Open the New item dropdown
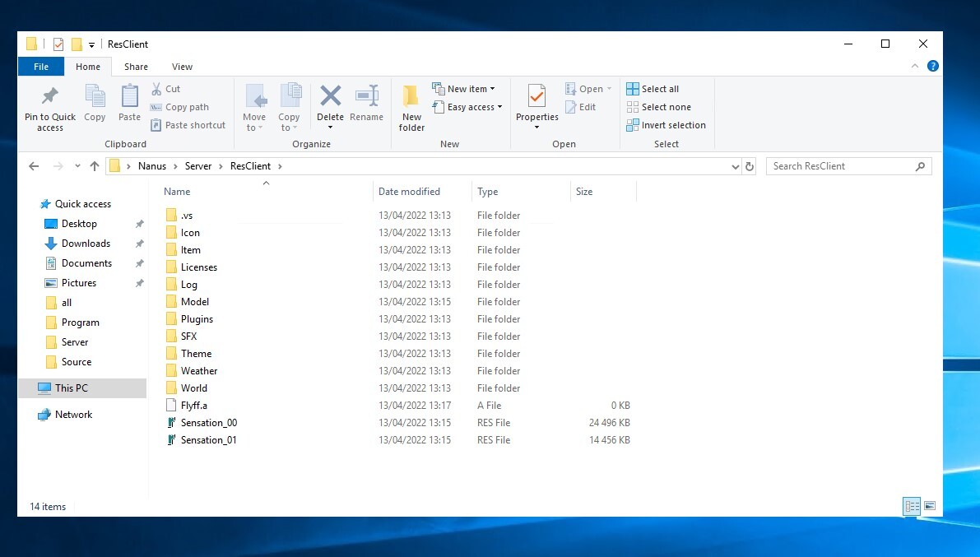Image resolution: width=980 pixels, height=557 pixels. (x=463, y=89)
